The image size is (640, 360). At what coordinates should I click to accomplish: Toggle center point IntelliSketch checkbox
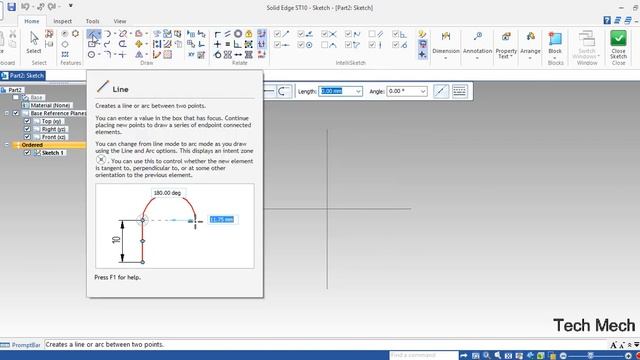pyautogui.click(x=301, y=44)
